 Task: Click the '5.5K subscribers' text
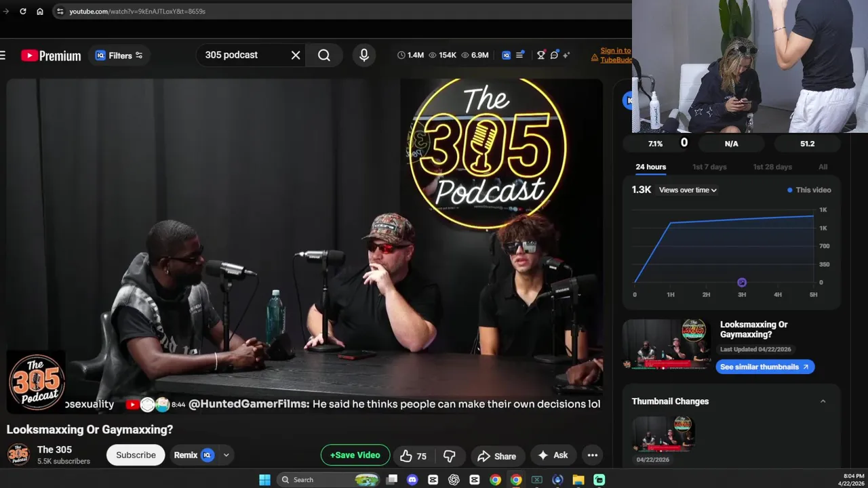tap(64, 462)
